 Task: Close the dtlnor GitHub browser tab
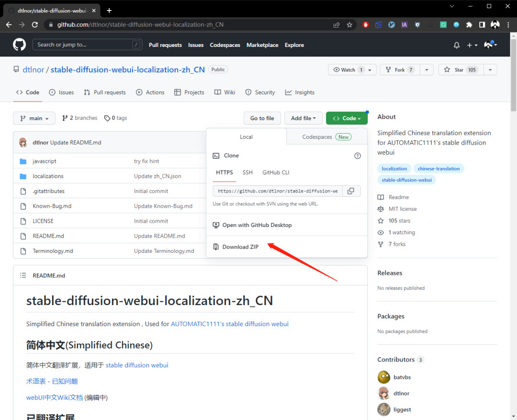pos(94,11)
